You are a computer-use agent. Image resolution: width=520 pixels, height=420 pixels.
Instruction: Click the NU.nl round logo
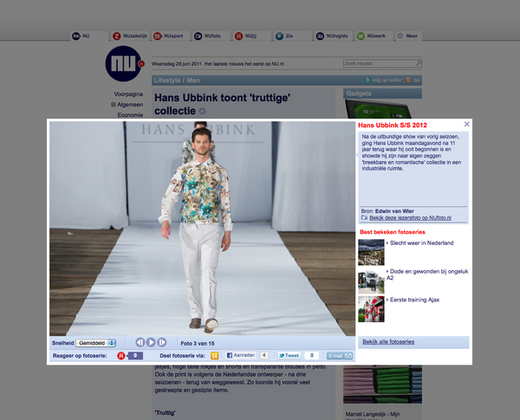click(124, 63)
